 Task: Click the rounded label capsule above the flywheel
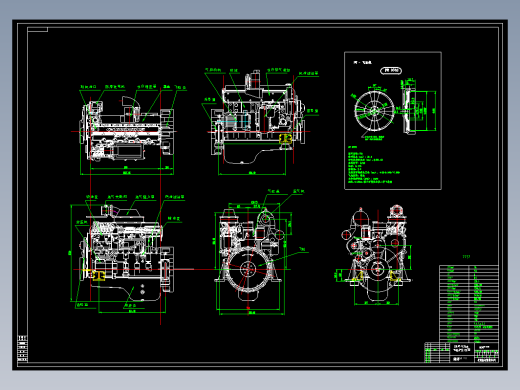coord(391,70)
